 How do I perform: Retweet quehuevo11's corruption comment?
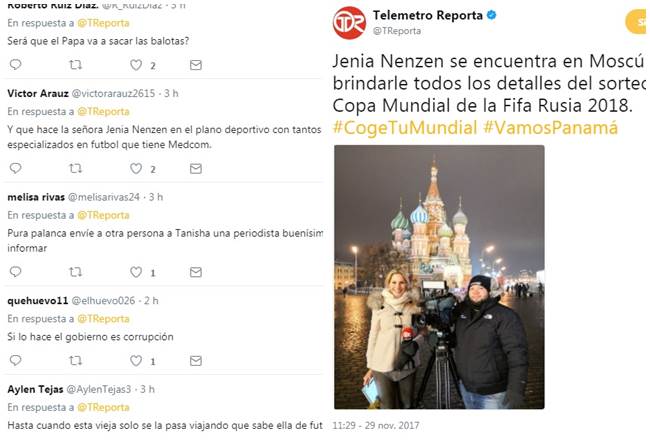[75, 361]
